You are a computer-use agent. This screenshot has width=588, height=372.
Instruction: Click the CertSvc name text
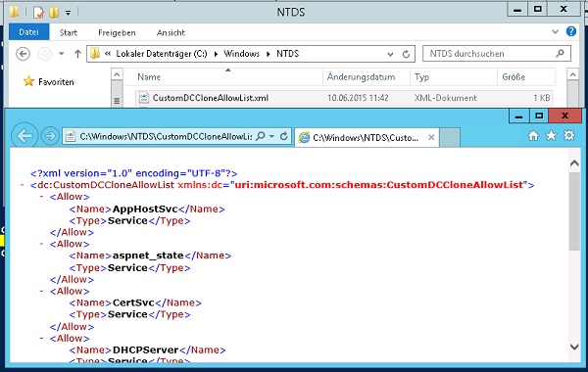[x=133, y=302]
